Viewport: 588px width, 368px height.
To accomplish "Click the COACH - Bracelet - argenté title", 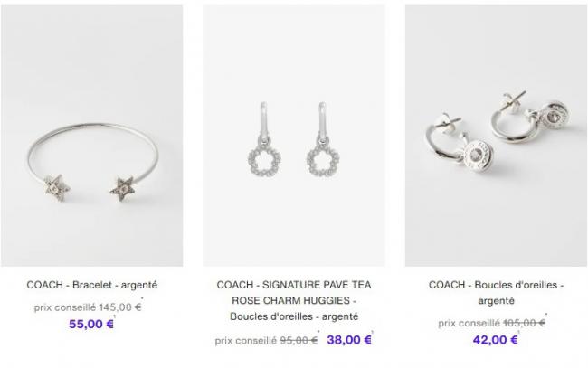I will pyautogui.click(x=92, y=285).
